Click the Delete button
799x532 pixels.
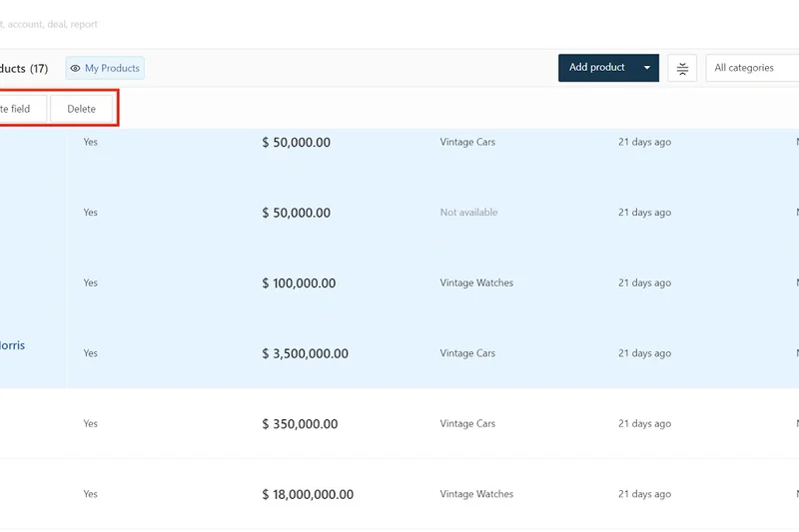click(82, 109)
